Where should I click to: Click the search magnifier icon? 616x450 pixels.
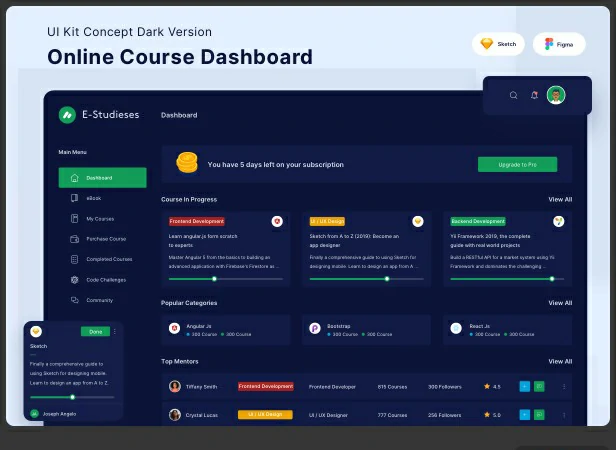click(513, 95)
